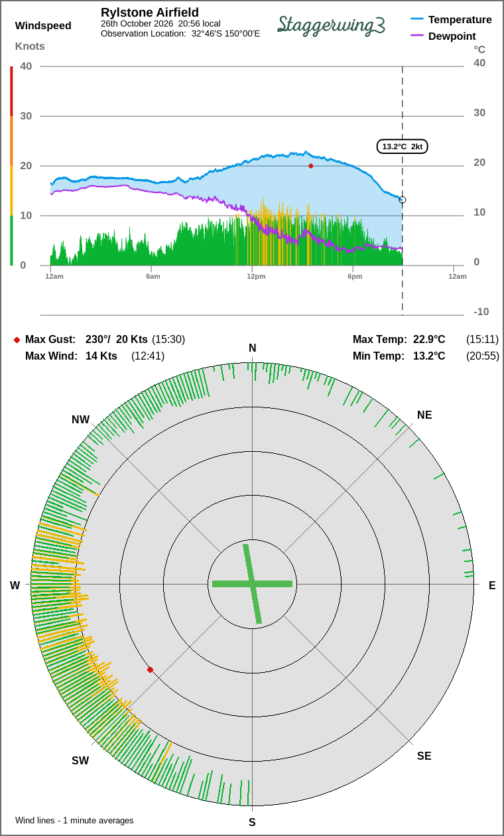This screenshot has height=836, width=504.
Task: Click the 12pm time axis label
Action: (x=256, y=276)
